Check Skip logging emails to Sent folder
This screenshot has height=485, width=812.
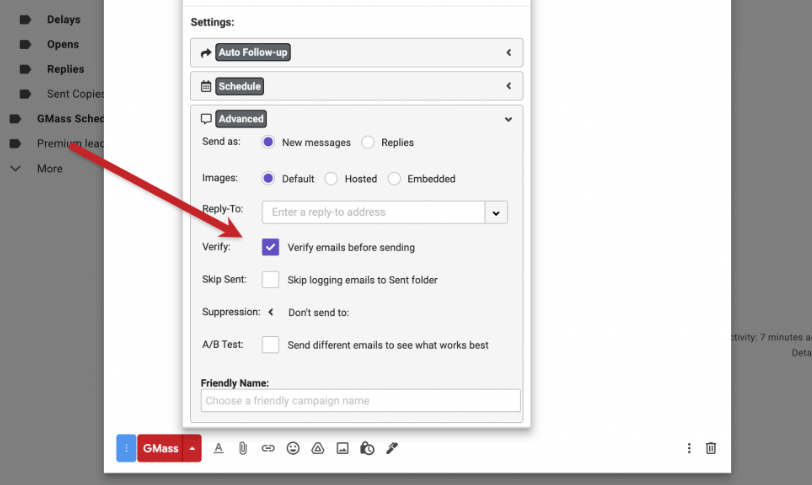pyautogui.click(x=270, y=280)
